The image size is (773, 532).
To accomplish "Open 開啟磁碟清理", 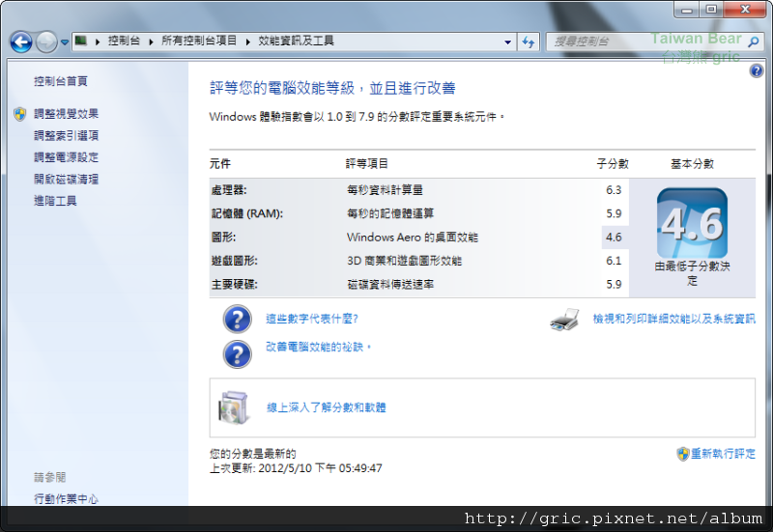I will [66, 179].
